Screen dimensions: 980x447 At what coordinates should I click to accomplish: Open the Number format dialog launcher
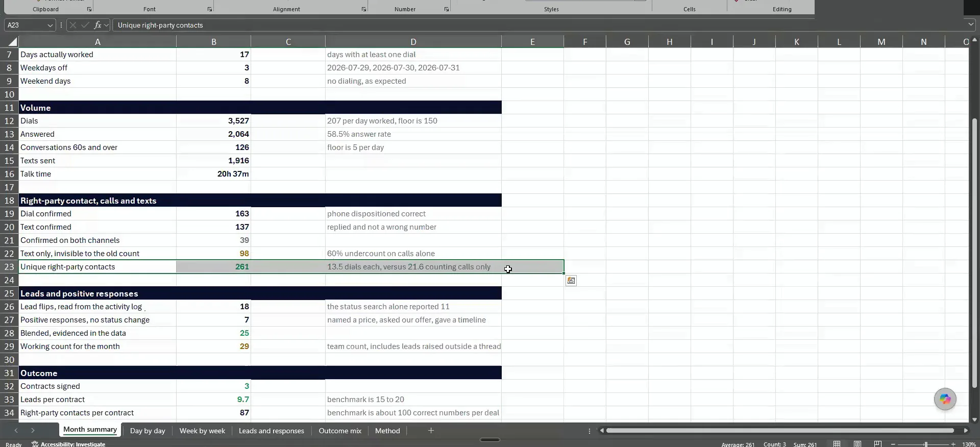coord(447,9)
